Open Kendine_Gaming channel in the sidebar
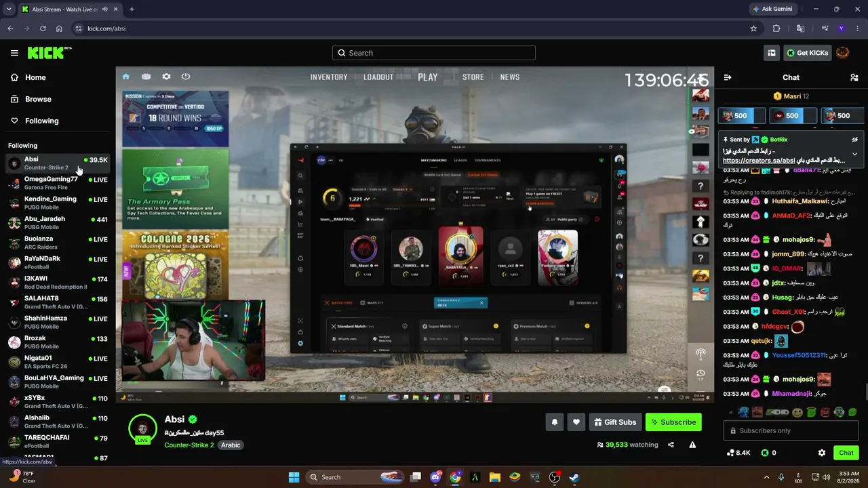 58,203
